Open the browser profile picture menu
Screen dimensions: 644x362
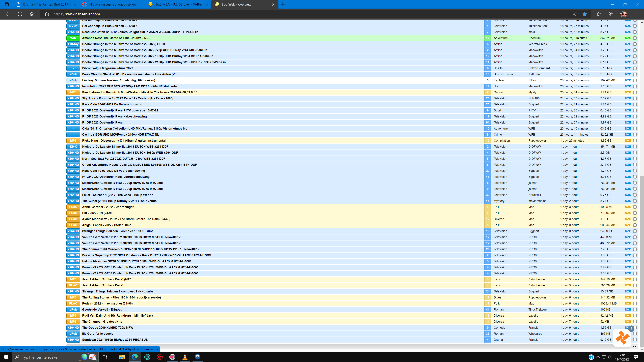click(x=624, y=14)
